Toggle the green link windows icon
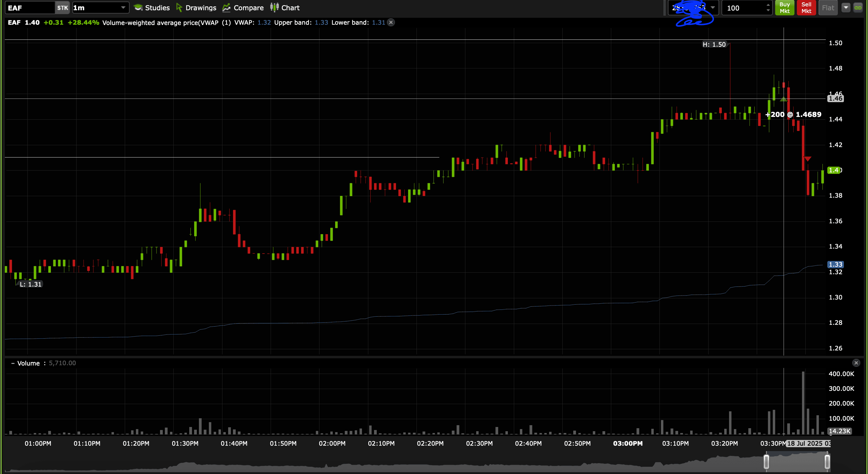868x474 pixels. [x=858, y=8]
